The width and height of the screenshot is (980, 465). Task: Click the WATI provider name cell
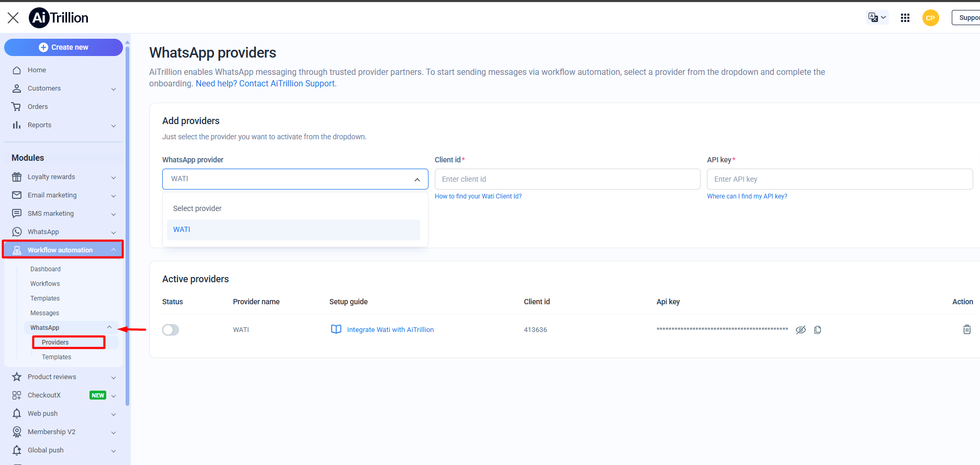(241, 330)
